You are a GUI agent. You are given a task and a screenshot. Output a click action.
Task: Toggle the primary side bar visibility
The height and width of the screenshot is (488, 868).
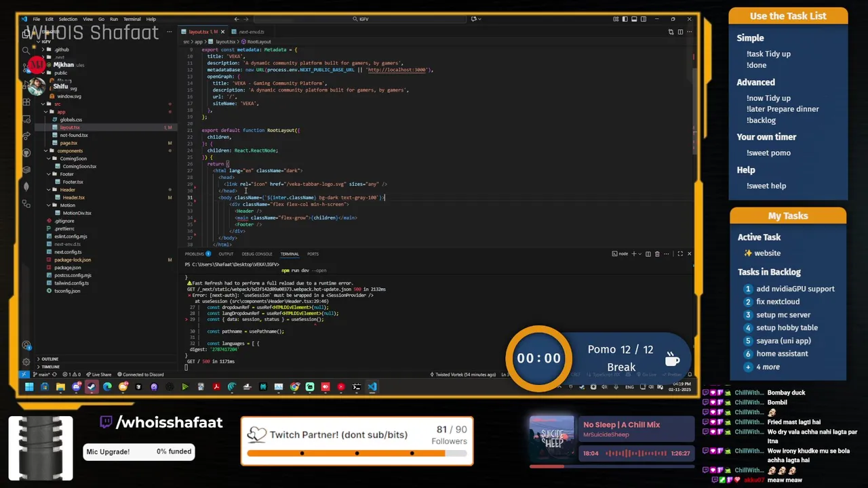point(625,19)
